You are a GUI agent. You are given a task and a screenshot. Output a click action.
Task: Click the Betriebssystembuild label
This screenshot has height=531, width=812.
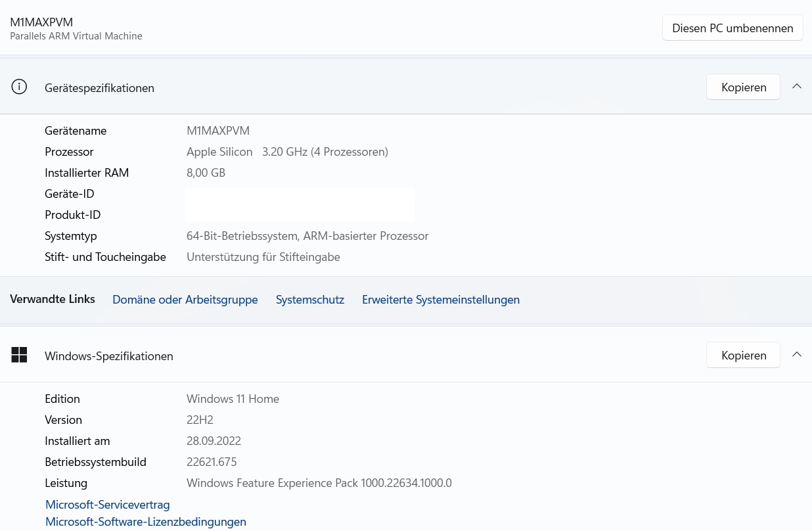95,462
